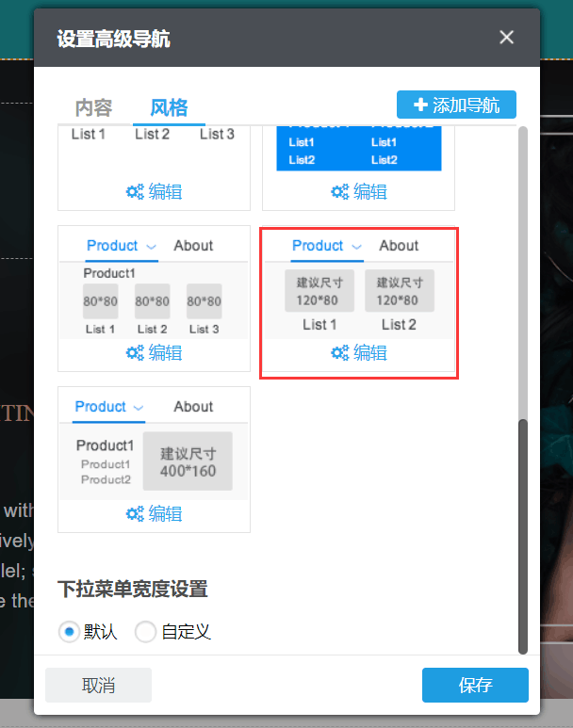
Task: Expand Product chevron in 400*160 style
Action: 139,408
